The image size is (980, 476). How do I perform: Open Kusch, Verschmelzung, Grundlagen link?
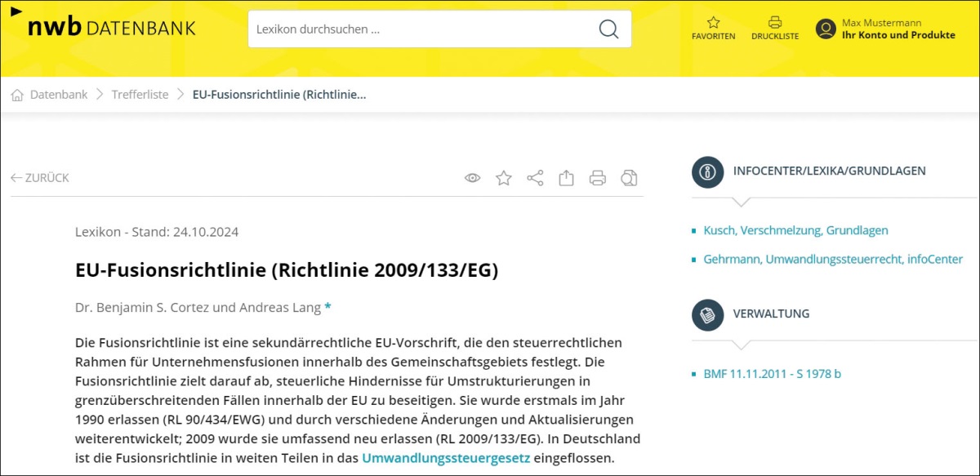click(x=795, y=231)
